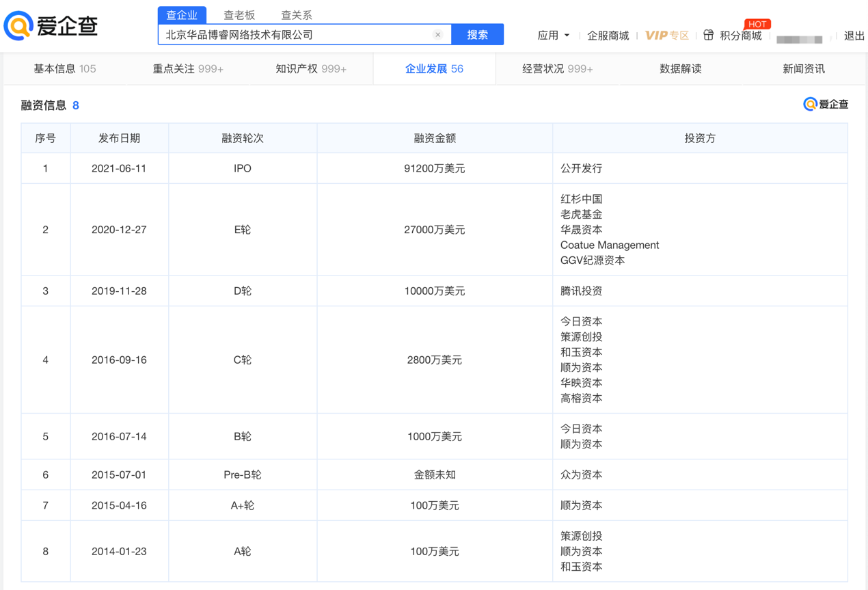The width and height of the screenshot is (868, 590).
Task: Switch to the 查关系 search tab
Action: point(296,15)
